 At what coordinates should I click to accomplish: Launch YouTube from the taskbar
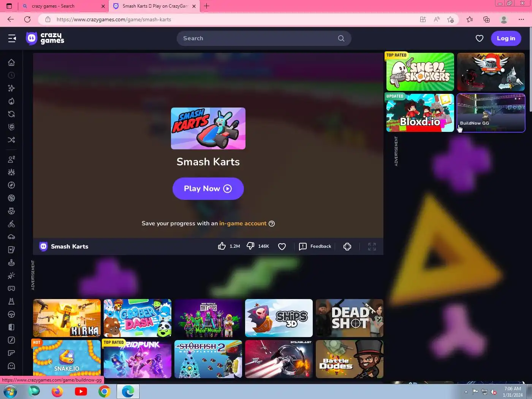(81, 391)
